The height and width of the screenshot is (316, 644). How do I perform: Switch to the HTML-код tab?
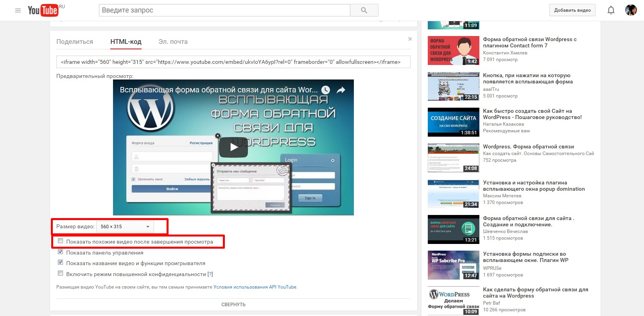coord(126,42)
